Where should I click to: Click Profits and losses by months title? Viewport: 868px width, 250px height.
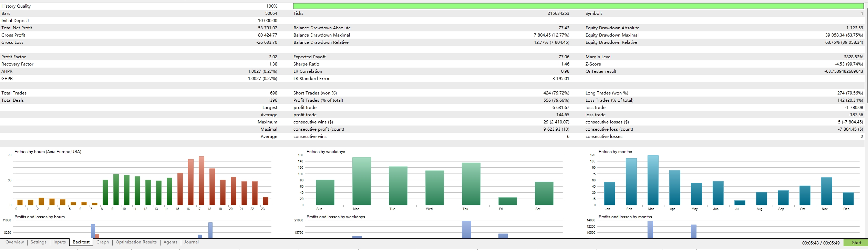tap(625, 217)
